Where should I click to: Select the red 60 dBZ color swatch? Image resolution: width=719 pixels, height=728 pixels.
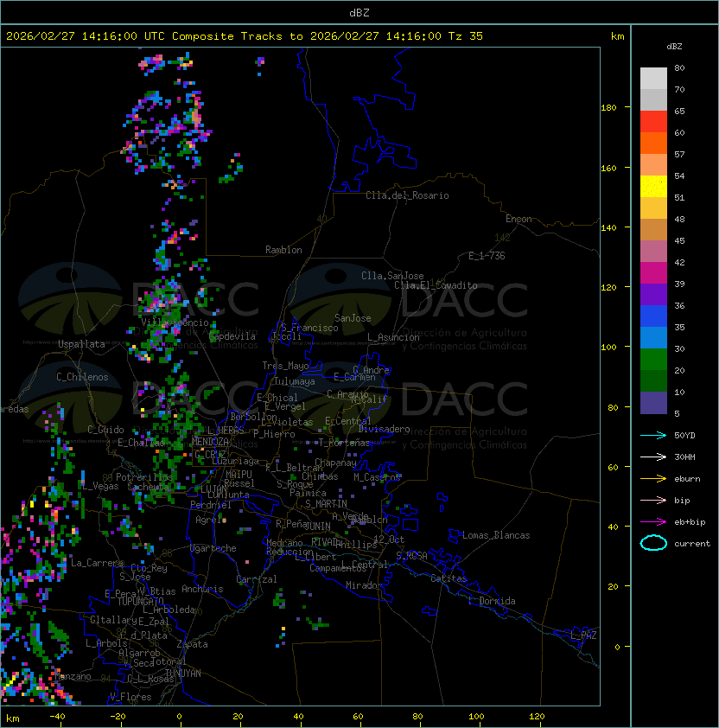click(653, 122)
